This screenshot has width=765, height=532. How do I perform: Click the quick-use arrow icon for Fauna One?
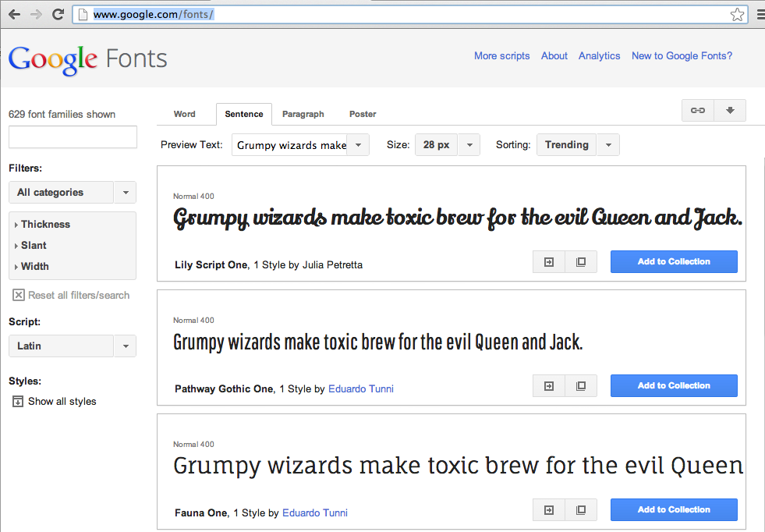pyautogui.click(x=548, y=509)
